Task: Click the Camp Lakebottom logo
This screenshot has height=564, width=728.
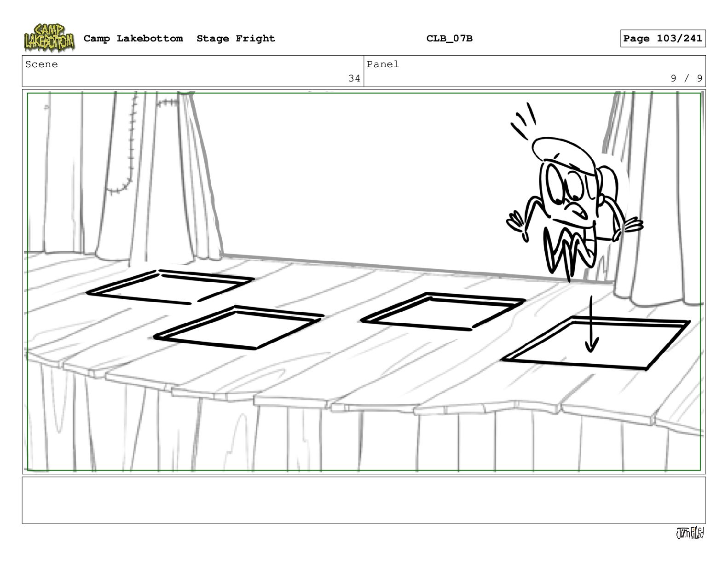Action: (49, 38)
